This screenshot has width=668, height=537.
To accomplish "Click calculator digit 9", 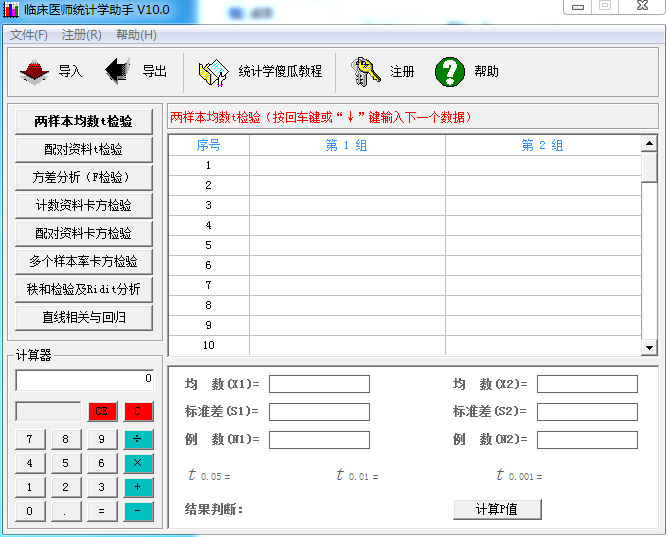I will [102, 439].
